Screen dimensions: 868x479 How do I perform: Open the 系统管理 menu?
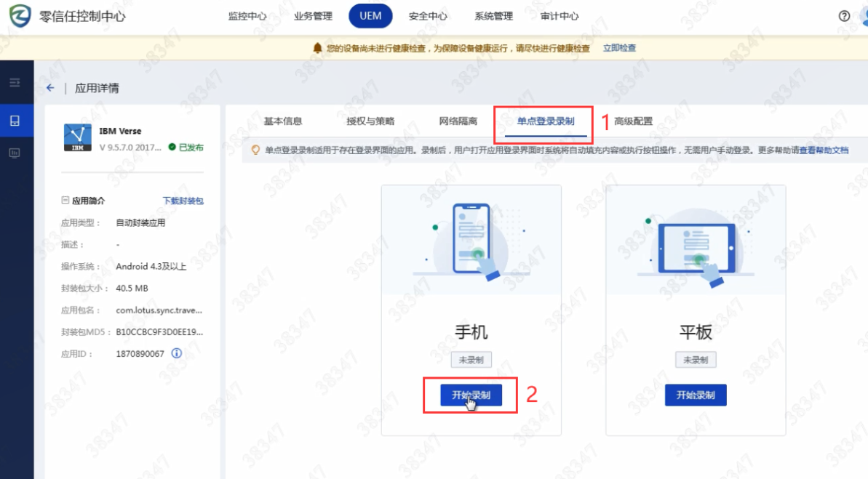pyautogui.click(x=494, y=16)
